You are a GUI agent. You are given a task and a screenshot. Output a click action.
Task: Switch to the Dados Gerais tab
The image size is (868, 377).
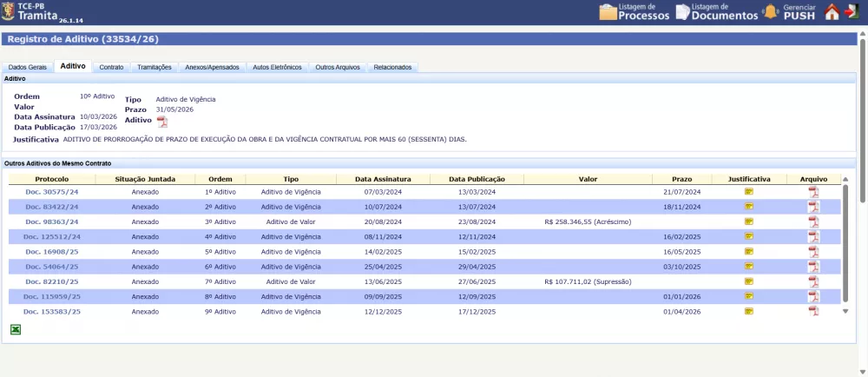[x=27, y=67]
